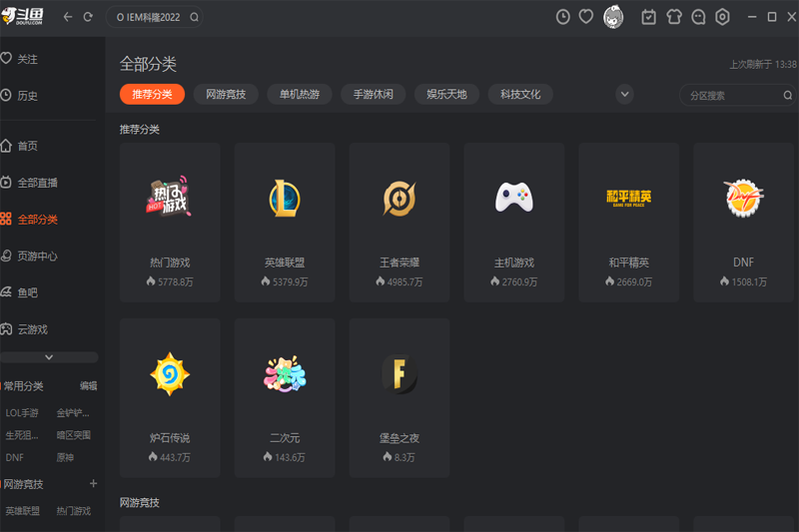Open 金铲铲 shortcut in 常用分类
Viewport: 799px width, 532px height.
(x=73, y=413)
